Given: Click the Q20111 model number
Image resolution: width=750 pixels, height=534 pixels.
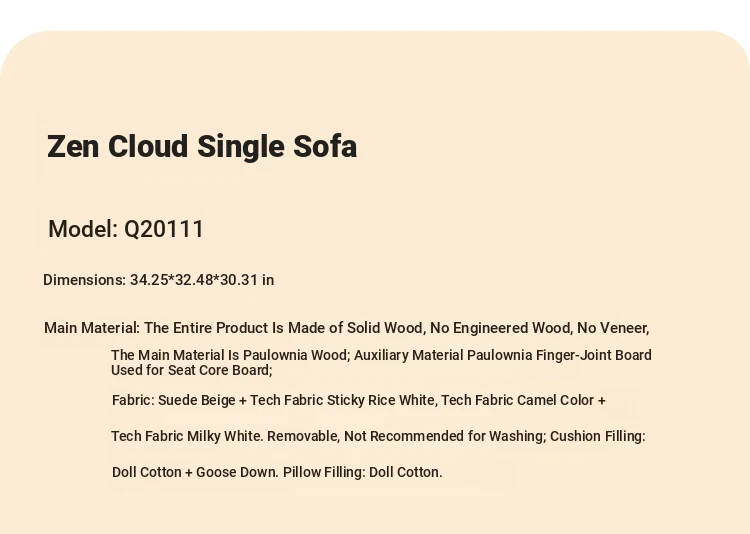Looking at the screenshot, I should coord(164,229).
